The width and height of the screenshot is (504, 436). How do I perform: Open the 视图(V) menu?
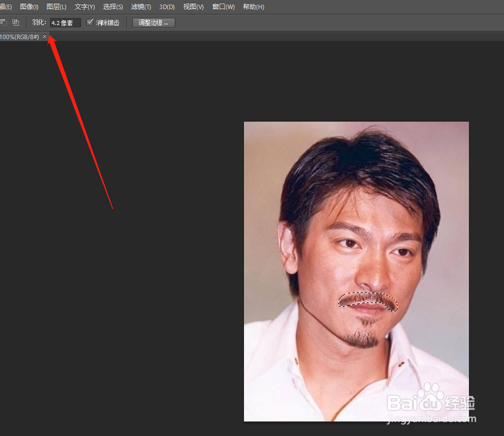[193, 7]
